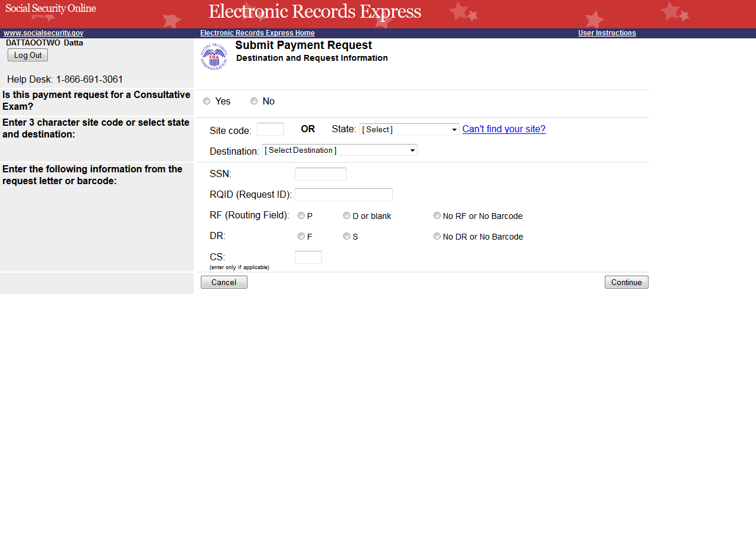The width and height of the screenshot is (756, 543).
Task: Click the DATTAOOTWO Datta user name
Action: coord(44,42)
